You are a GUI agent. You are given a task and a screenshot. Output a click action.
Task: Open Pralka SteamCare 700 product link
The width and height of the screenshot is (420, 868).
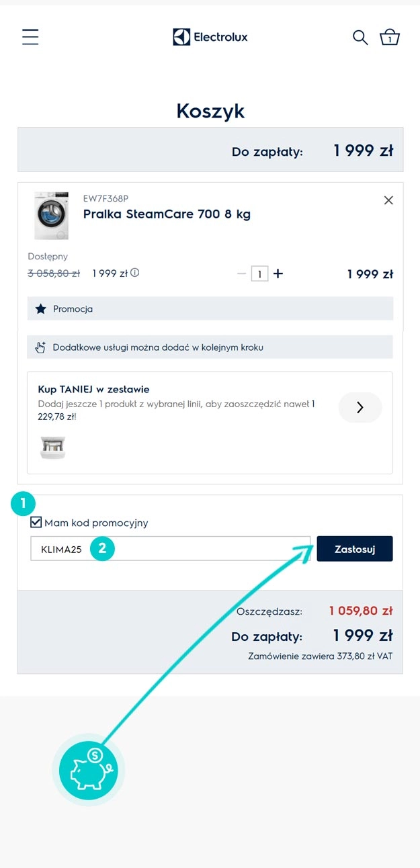point(167,214)
